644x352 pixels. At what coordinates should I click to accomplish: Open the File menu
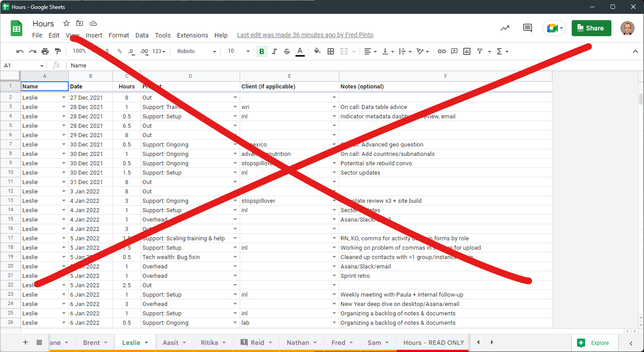point(37,35)
